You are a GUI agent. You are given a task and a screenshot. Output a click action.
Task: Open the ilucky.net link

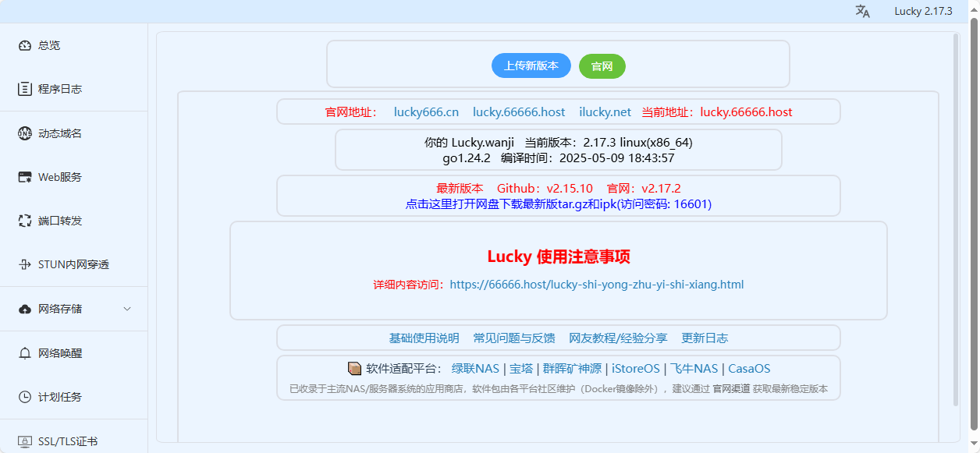tap(605, 111)
